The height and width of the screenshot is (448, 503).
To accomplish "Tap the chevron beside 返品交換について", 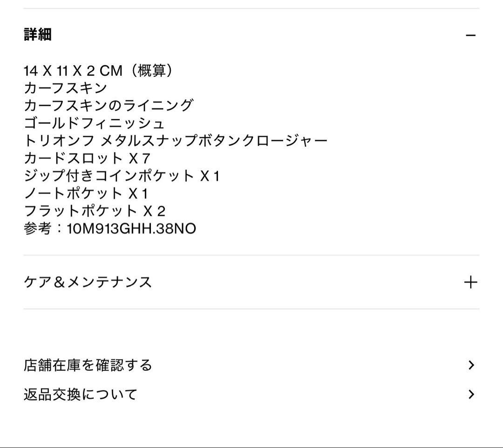I will [x=471, y=395].
